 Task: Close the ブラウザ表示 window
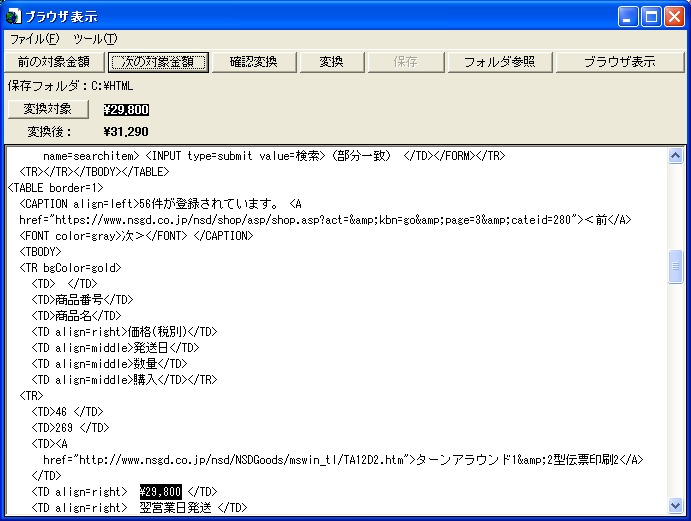674,17
